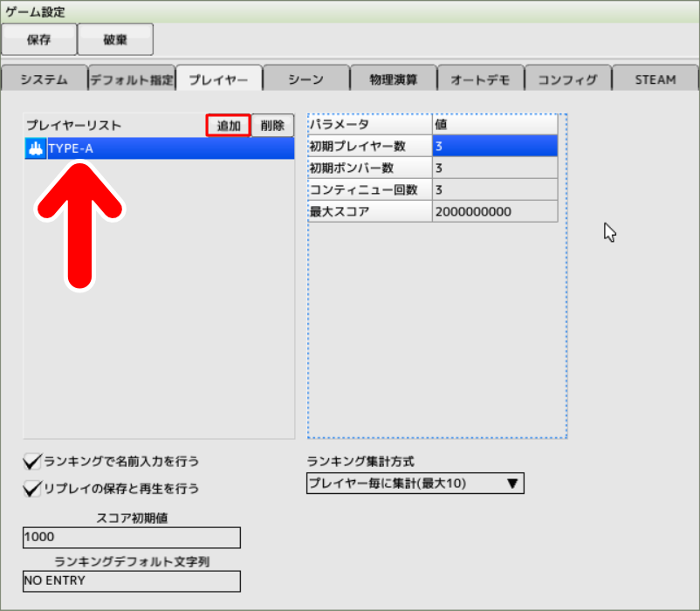Click 追加 to add a new player
The image size is (700, 611).
(x=228, y=125)
